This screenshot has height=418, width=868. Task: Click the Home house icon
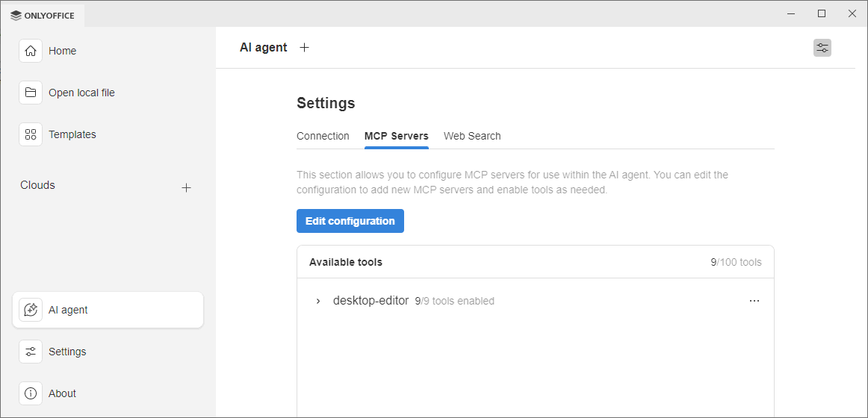31,51
